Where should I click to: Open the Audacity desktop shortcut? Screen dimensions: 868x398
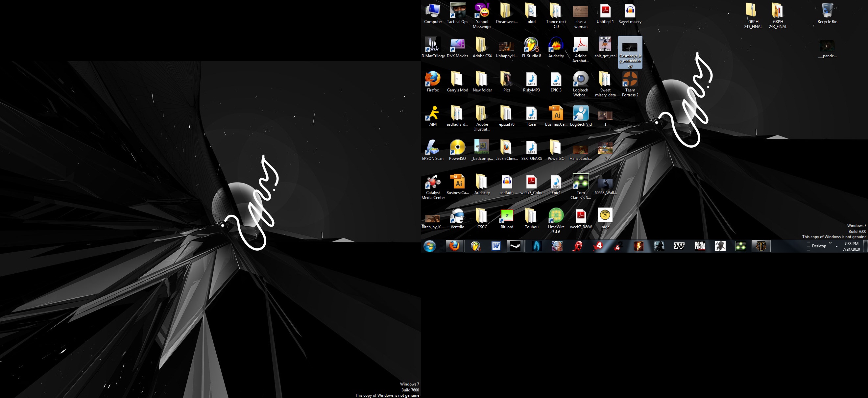(556, 45)
